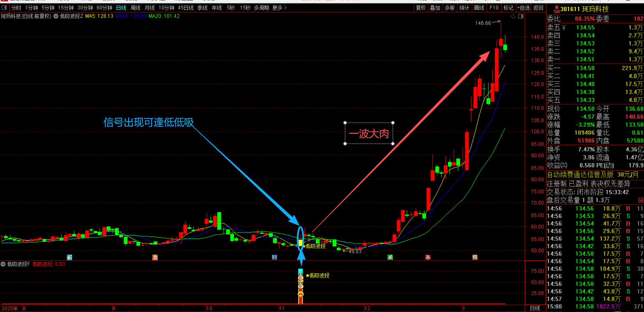Select the 1分钟 period tab
Image resolution: width=644 pixels, height=312 pixels.
click(x=32, y=8)
